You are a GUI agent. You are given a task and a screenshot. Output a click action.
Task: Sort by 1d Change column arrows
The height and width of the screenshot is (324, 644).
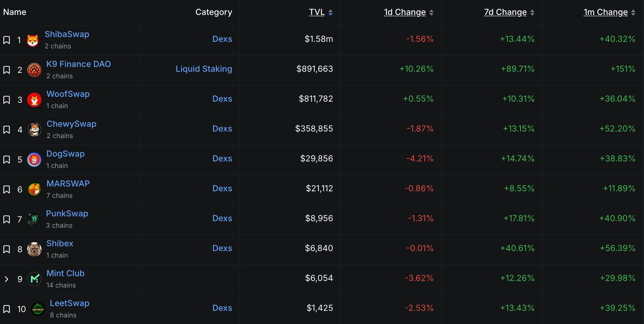tap(431, 12)
